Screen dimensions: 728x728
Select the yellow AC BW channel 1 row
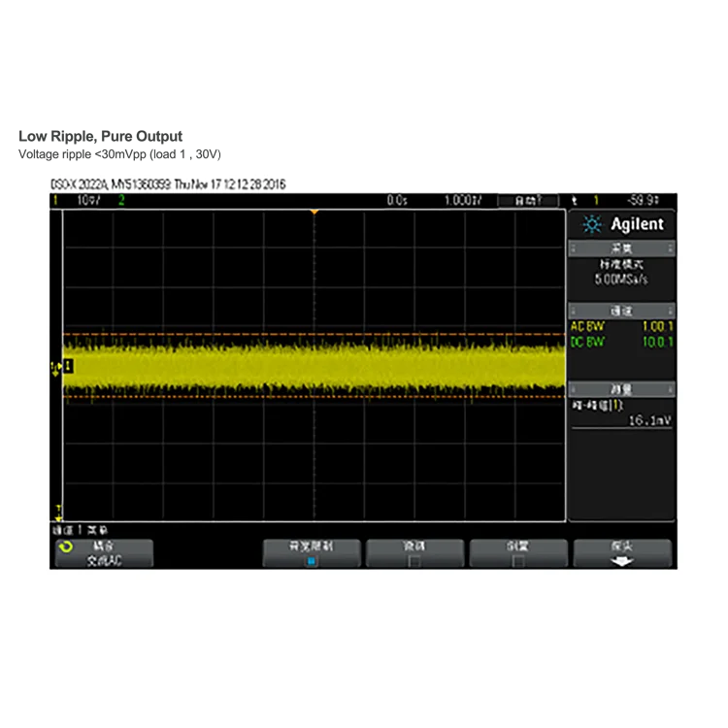coord(621,327)
